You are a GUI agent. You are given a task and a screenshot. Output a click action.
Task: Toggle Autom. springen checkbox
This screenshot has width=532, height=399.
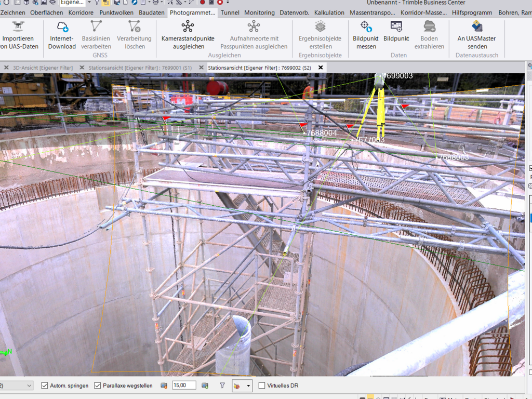click(x=45, y=385)
